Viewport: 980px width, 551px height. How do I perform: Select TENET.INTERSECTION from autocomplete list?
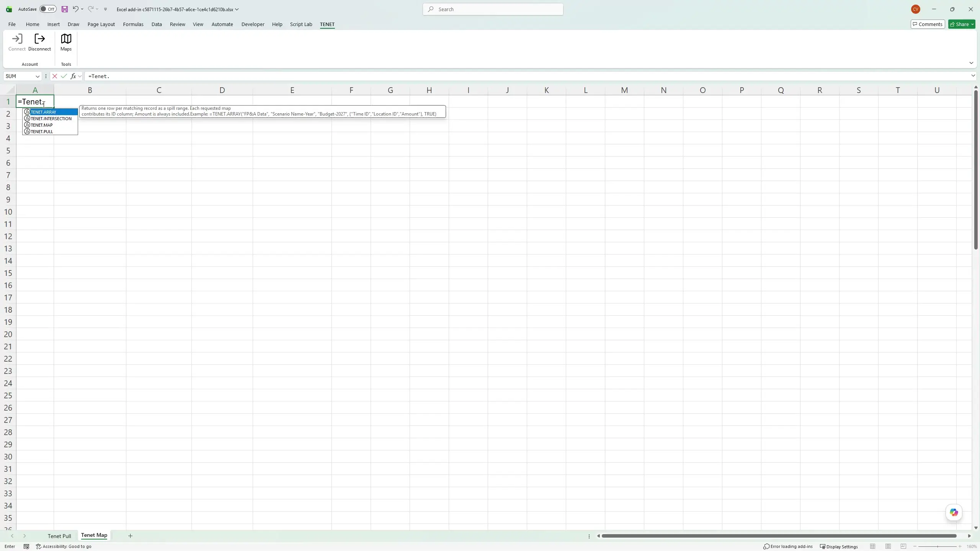point(50,119)
